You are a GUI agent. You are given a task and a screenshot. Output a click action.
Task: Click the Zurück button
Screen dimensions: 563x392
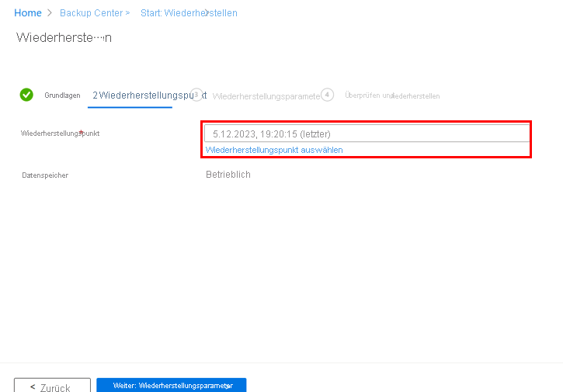click(x=53, y=385)
